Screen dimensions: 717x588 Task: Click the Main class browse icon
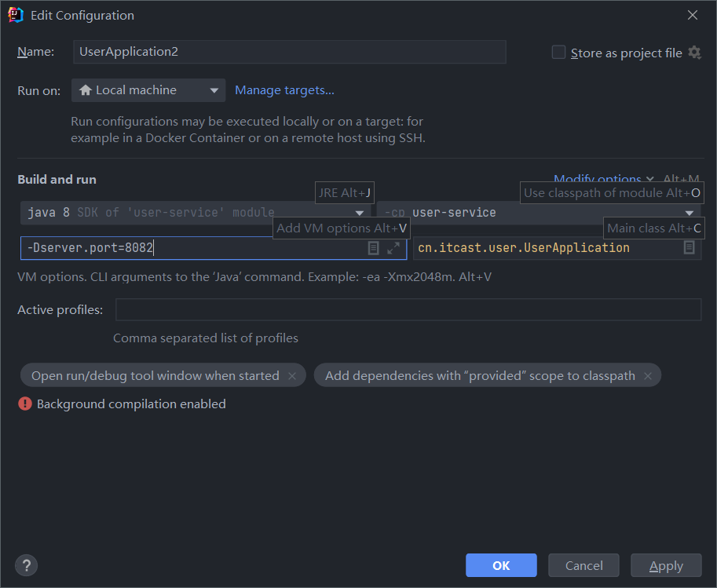689,247
